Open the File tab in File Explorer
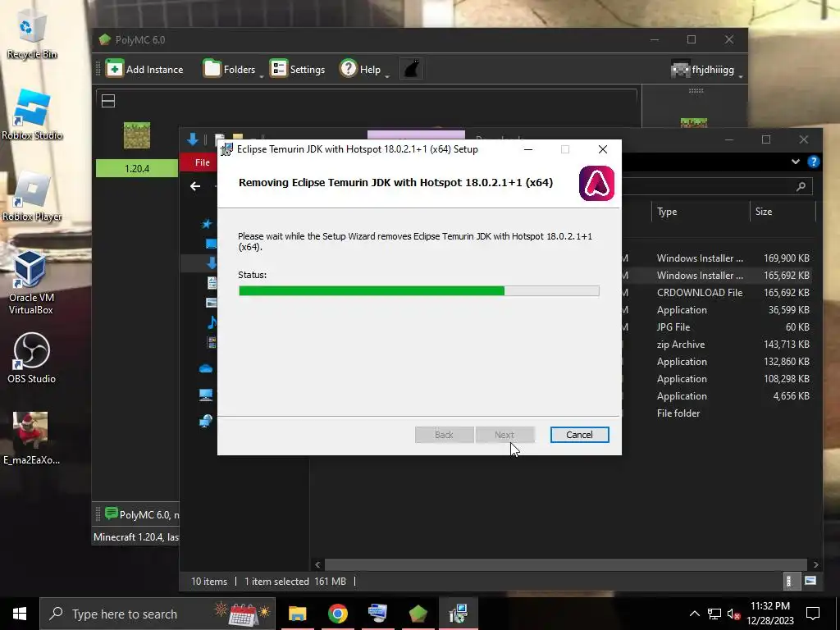The height and width of the screenshot is (630, 840). coord(202,162)
